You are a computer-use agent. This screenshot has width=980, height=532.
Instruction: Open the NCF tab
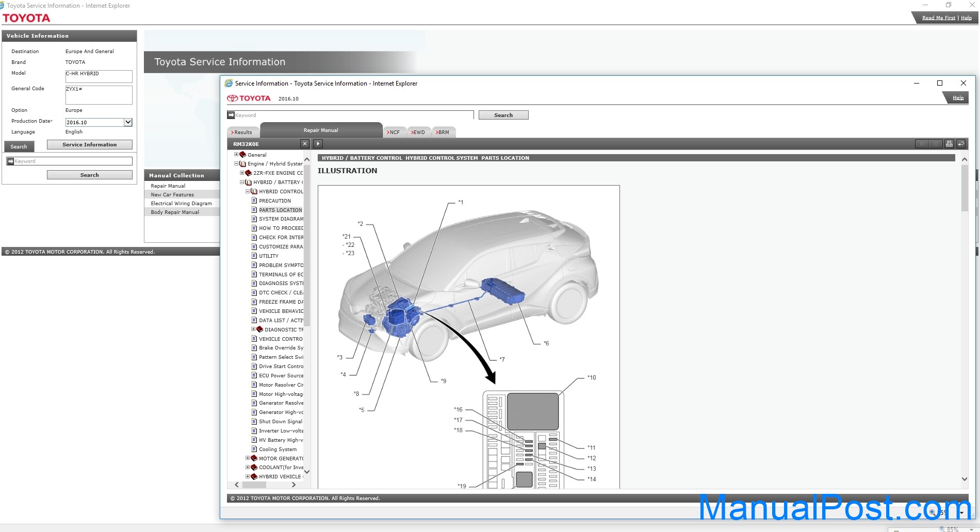[x=394, y=132]
